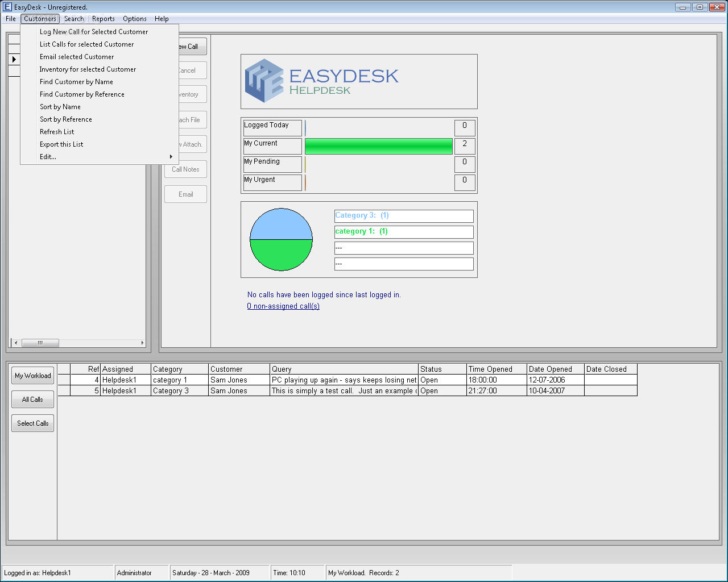Click the green half of pie chart
Screen dimensions: 728x582
[282, 255]
